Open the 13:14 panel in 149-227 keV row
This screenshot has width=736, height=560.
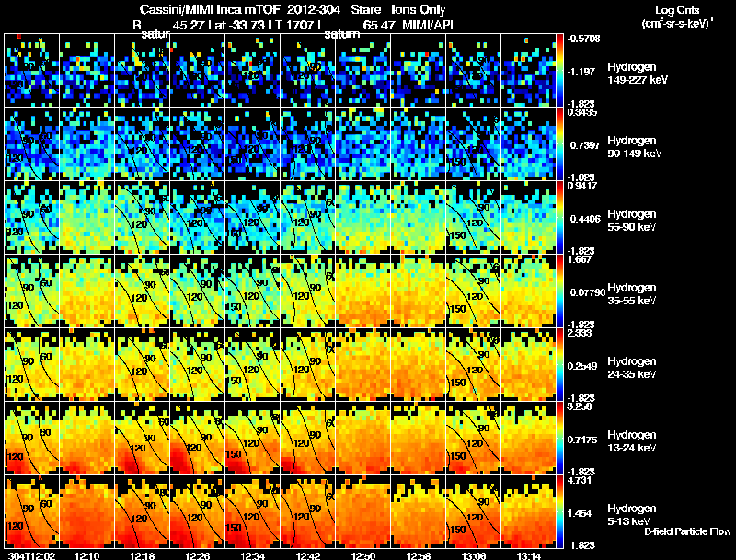pyautogui.click(x=529, y=71)
